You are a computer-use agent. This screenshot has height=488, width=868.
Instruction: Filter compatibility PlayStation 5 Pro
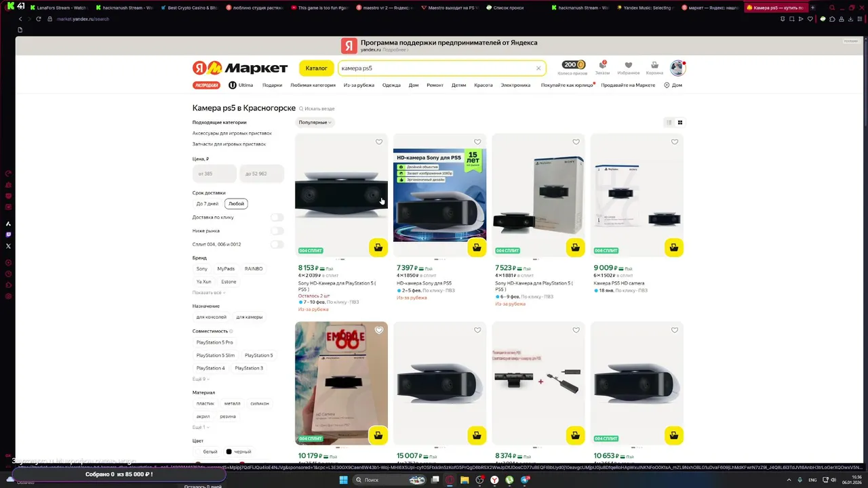tap(214, 342)
